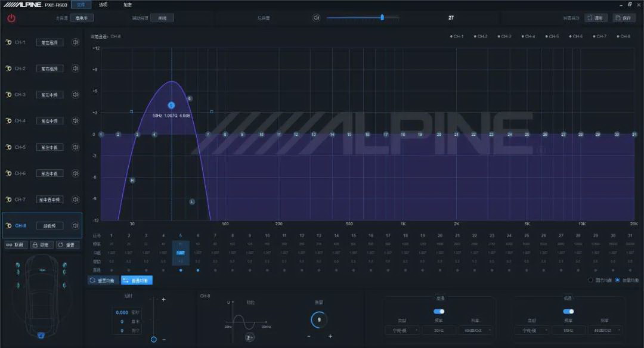The image size is (644, 348).
Task: Toggle bypass dot for band 6
Action: [x=198, y=270]
